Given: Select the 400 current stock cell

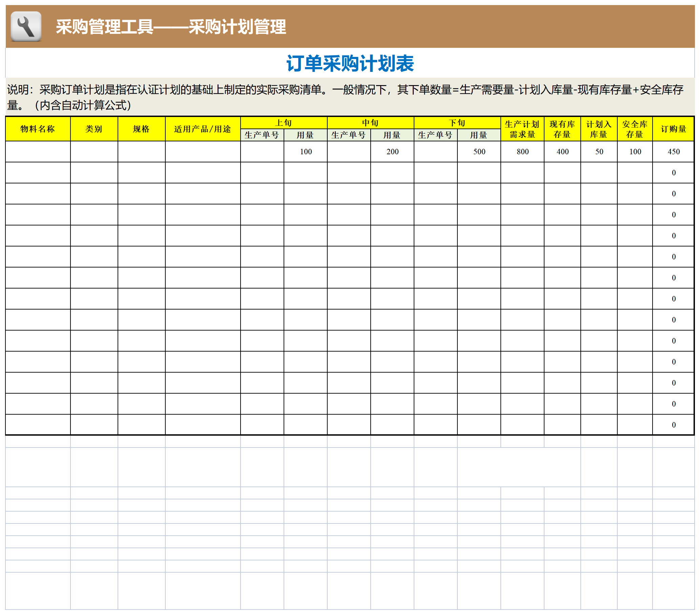Looking at the screenshot, I should coord(562,152).
